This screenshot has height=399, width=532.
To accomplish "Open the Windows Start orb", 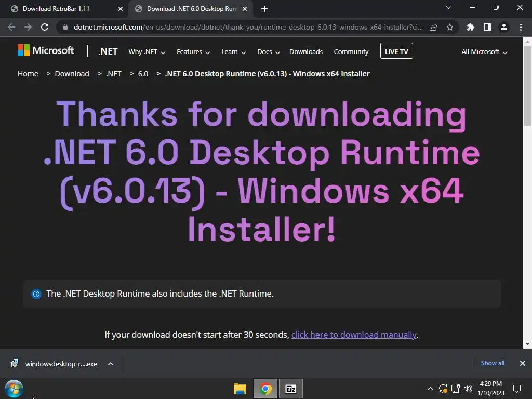I will point(14,389).
